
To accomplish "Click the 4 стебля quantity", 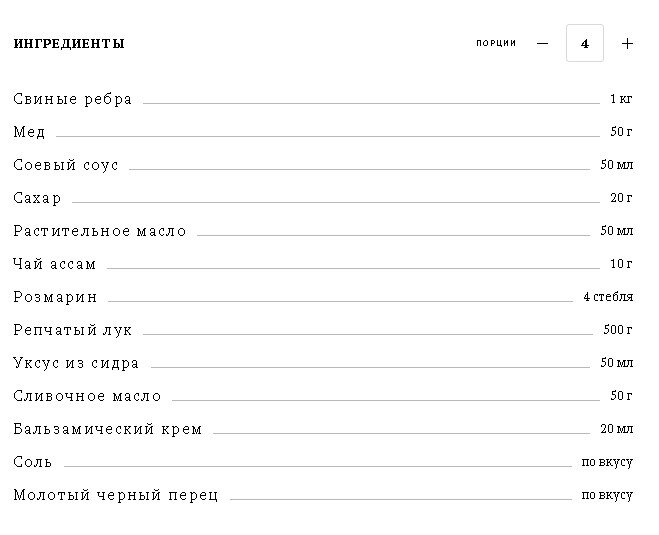I will click(608, 297).
